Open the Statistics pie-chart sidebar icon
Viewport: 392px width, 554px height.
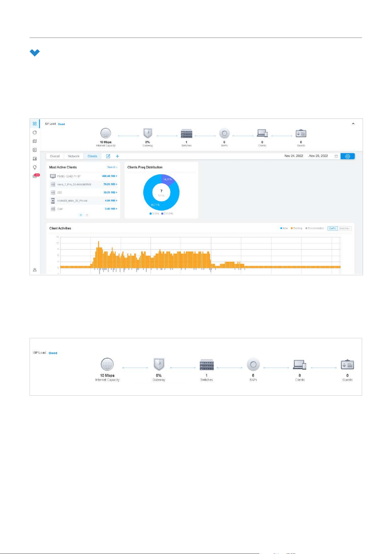tap(35, 133)
